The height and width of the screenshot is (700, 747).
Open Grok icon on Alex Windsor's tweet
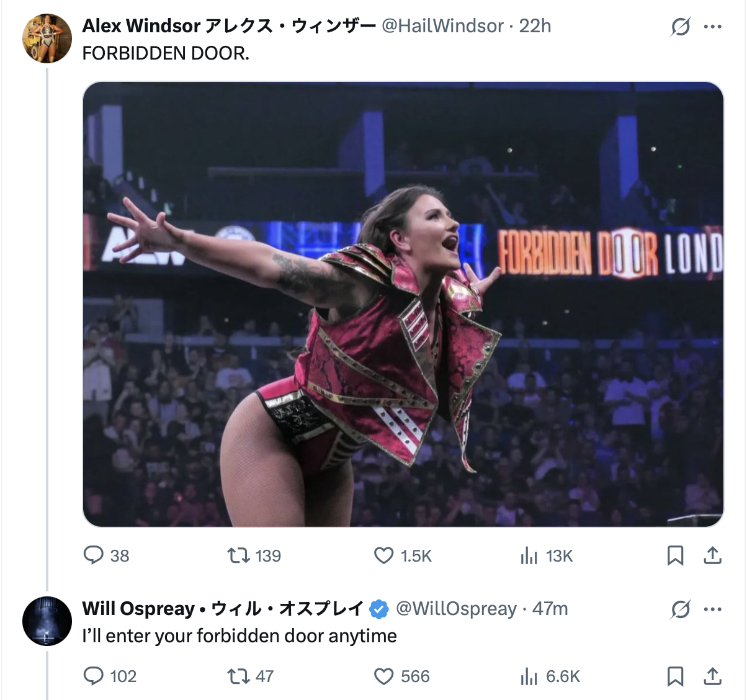(680, 27)
